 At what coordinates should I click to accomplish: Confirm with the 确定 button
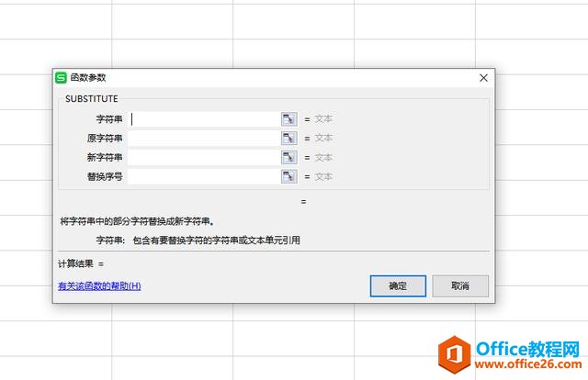[398, 286]
